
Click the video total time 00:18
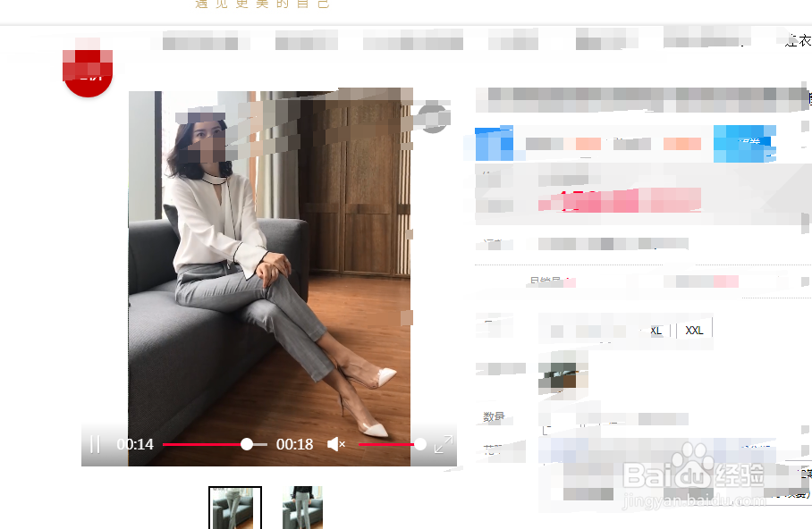(x=294, y=444)
